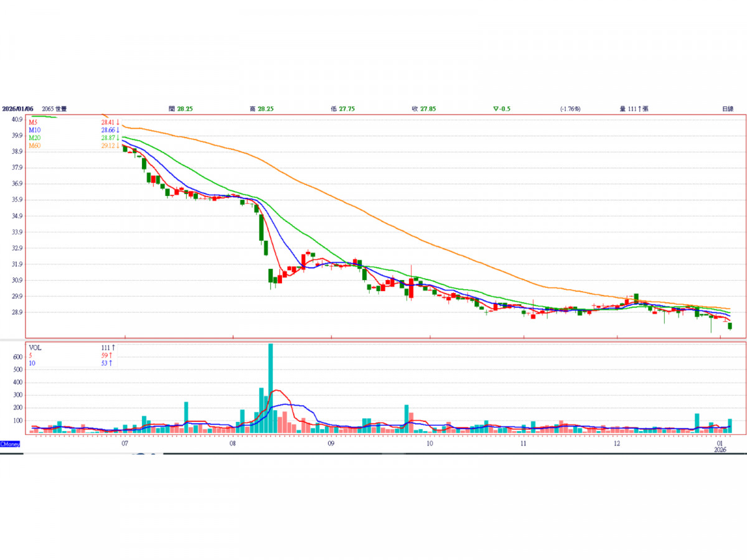The image size is (747, 560).
Task: Click the 5-day volume average legend entry
Action: pyautogui.click(x=31, y=355)
